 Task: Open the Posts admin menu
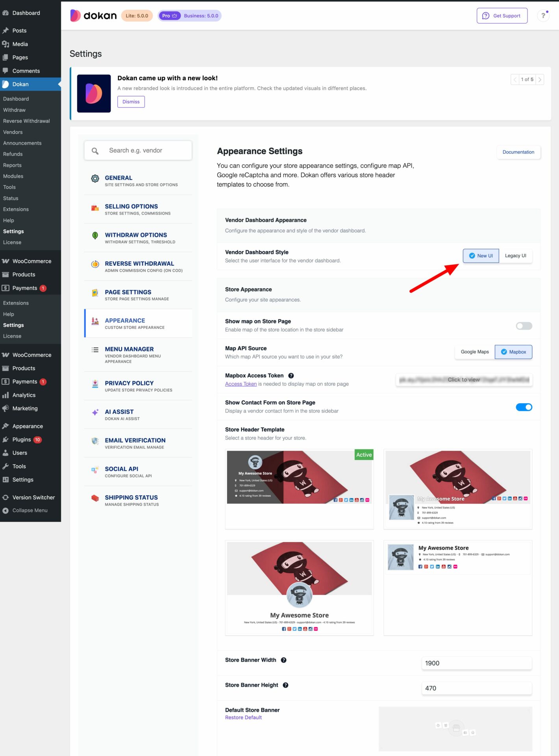coord(19,31)
